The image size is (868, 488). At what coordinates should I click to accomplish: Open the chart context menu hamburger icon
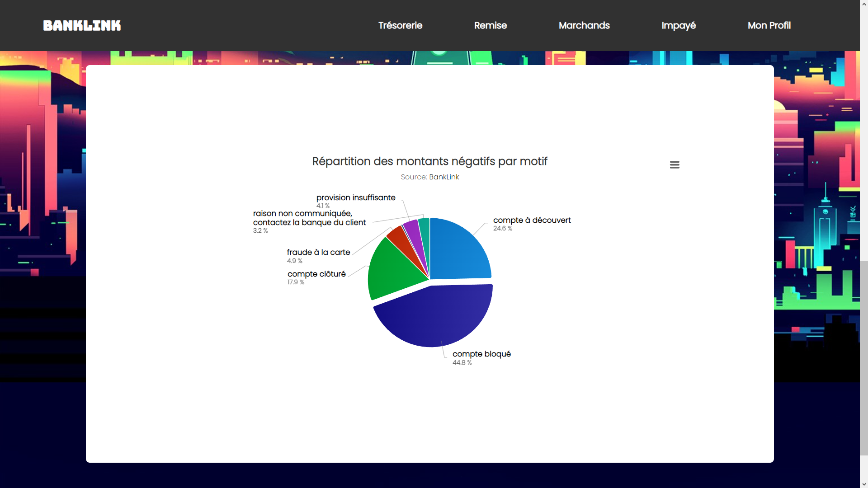pos(675,165)
